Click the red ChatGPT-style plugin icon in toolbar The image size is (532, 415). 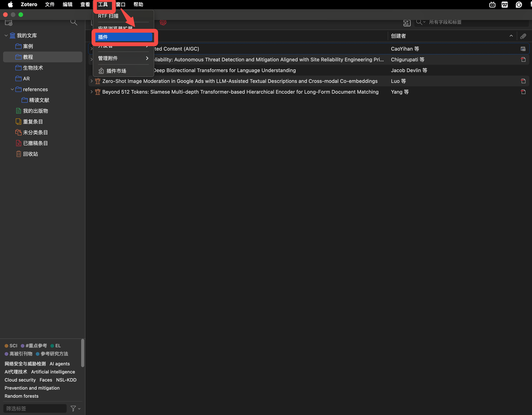pyautogui.click(x=163, y=22)
